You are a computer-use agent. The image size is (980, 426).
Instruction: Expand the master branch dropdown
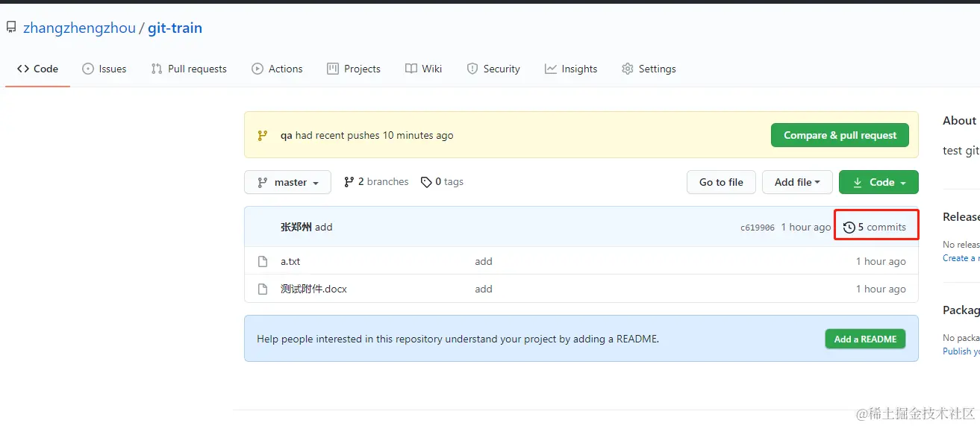click(x=287, y=182)
